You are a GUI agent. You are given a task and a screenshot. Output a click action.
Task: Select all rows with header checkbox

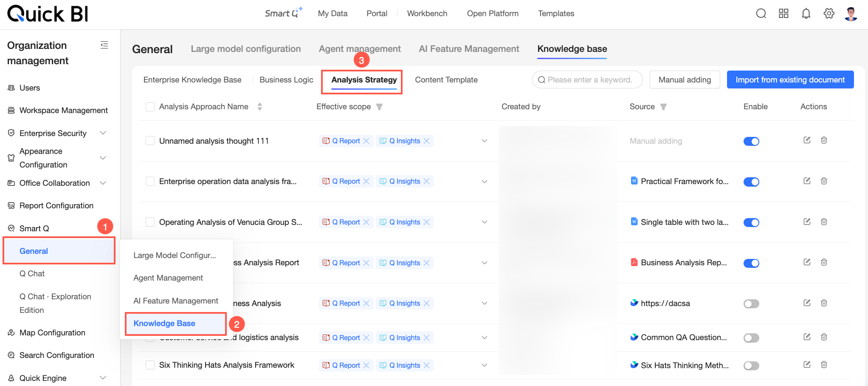(150, 107)
